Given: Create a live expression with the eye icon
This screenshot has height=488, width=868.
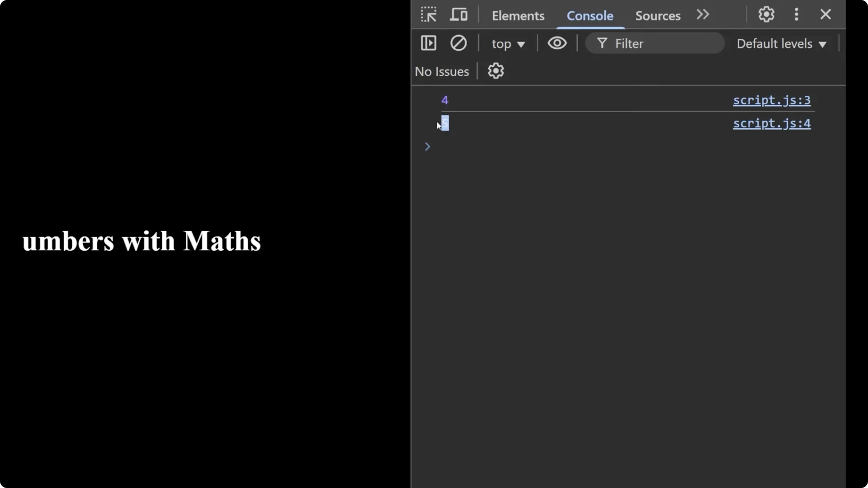Looking at the screenshot, I should tap(557, 43).
